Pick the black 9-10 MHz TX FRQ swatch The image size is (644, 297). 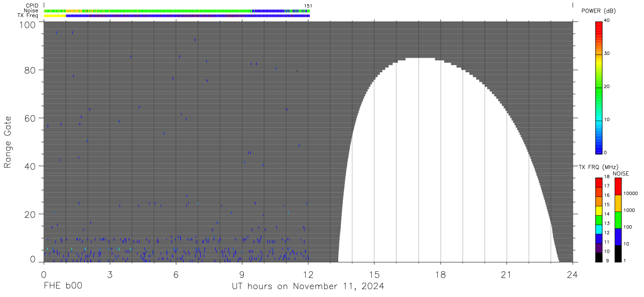tap(599, 256)
